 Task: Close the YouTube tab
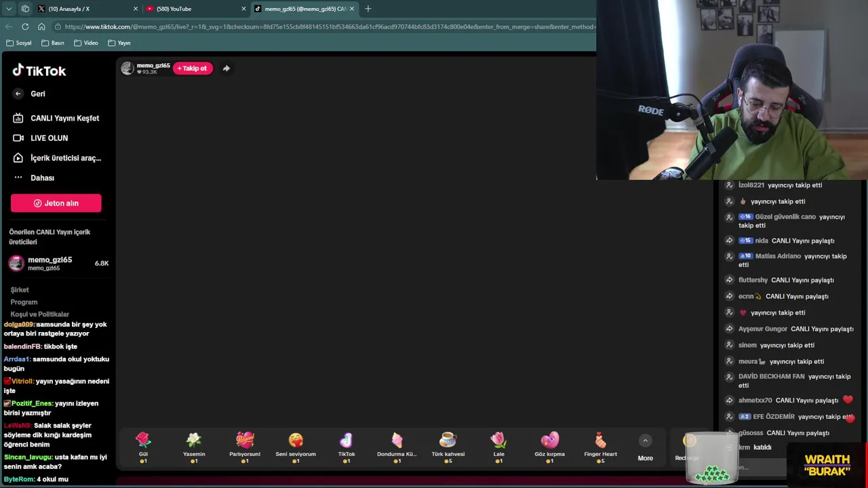pos(243,9)
